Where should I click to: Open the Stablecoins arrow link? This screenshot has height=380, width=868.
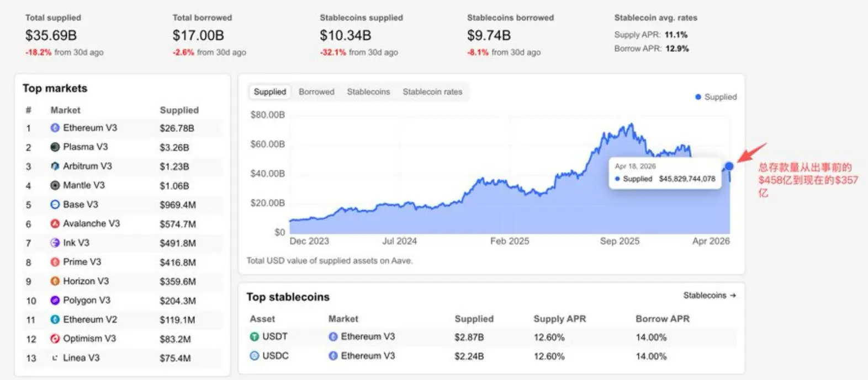tap(710, 296)
